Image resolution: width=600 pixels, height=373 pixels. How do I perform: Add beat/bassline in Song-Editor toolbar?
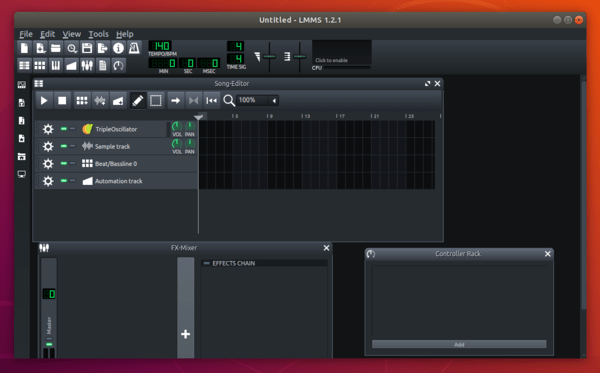click(82, 101)
